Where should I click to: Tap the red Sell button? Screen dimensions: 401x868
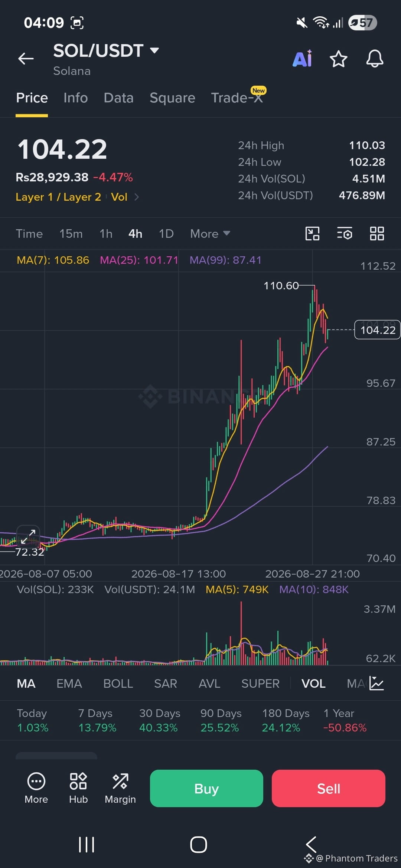[x=329, y=788]
